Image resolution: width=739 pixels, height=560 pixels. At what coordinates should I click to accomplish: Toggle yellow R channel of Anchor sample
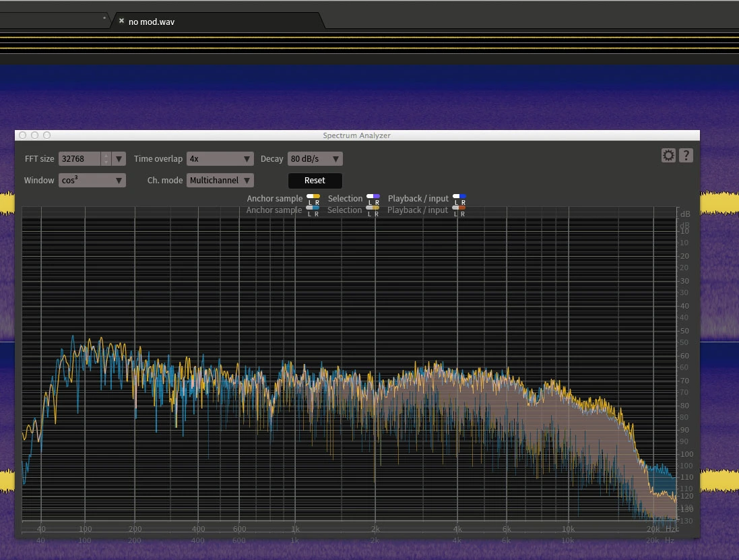(317, 197)
